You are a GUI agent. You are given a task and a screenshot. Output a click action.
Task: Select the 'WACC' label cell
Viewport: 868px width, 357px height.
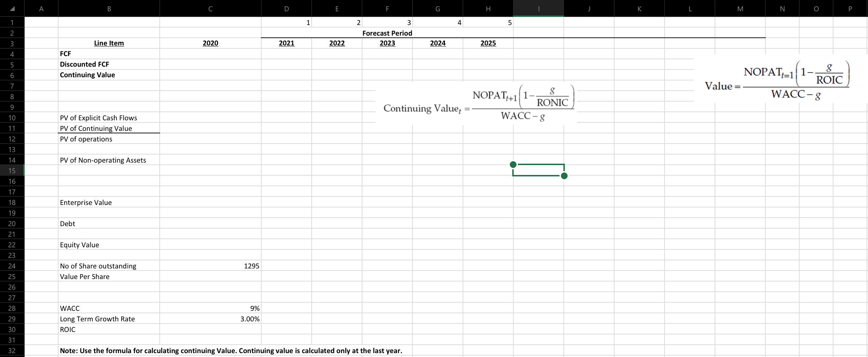(x=109, y=308)
